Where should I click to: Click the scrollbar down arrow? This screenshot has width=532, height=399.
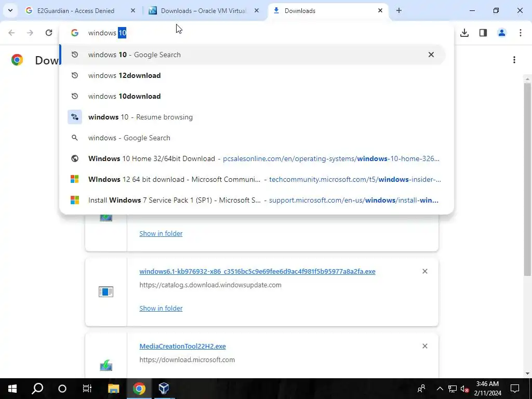[x=527, y=374]
